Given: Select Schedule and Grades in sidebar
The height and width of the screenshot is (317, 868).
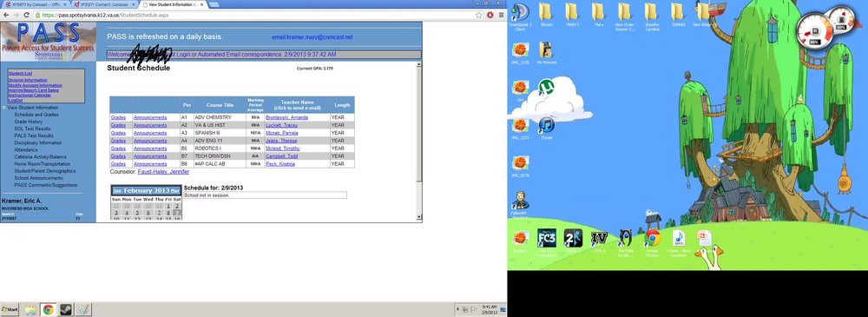Looking at the screenshot, I should [x=36, y=115].
